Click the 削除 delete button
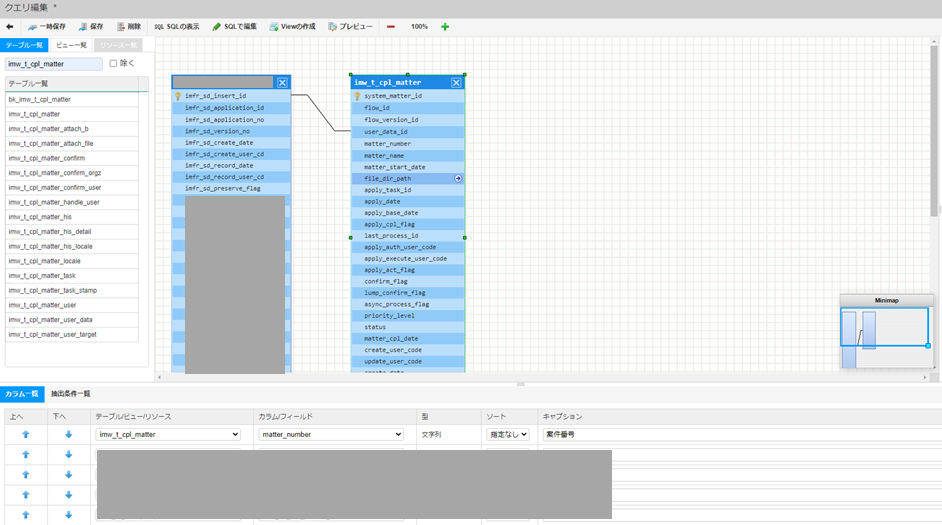Screen dimensions: 942x525 [x=129, y=26]
